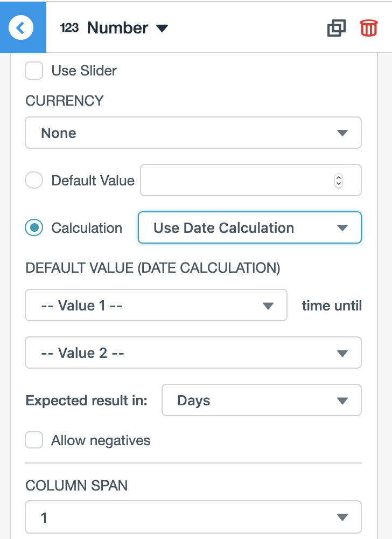Viewport: 392px width, 539px height.
Task: Click the Column Span dropdown arrow
Action: click(343, 516)
